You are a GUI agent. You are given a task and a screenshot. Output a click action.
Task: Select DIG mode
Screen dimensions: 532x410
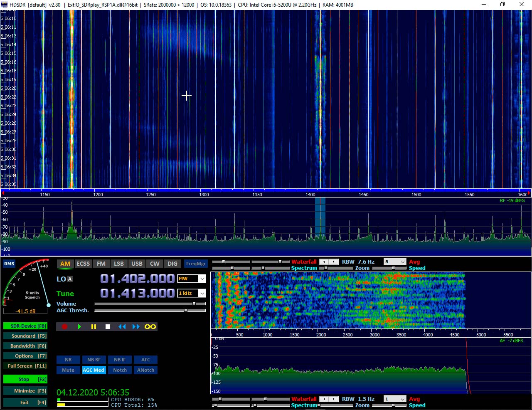coord(172,264)
